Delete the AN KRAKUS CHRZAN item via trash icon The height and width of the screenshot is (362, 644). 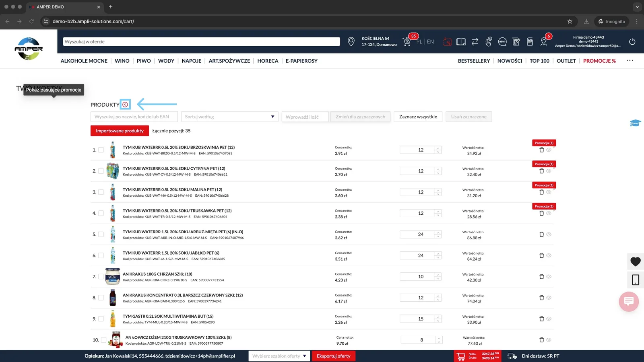[541, 277]
